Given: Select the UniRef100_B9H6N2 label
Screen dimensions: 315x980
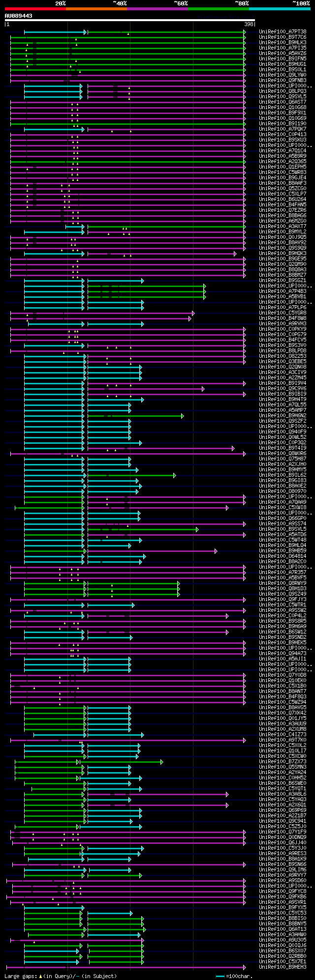Looking at the screenshot, I should coord(283,415).
